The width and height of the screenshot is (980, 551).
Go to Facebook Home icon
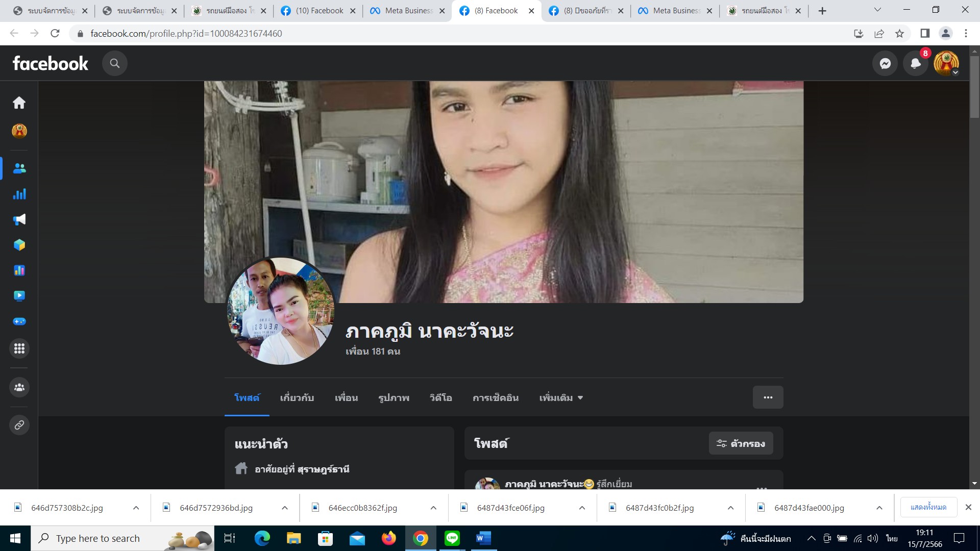[19, 103]
